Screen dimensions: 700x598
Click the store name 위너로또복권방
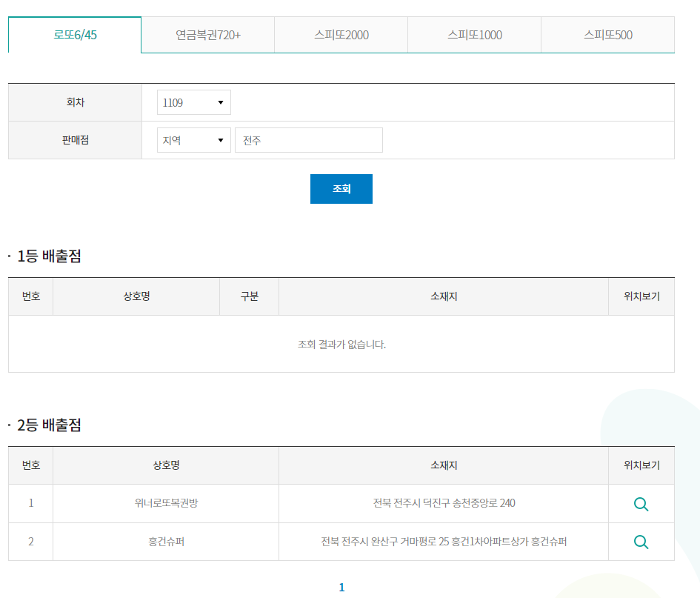coord(166,503)
